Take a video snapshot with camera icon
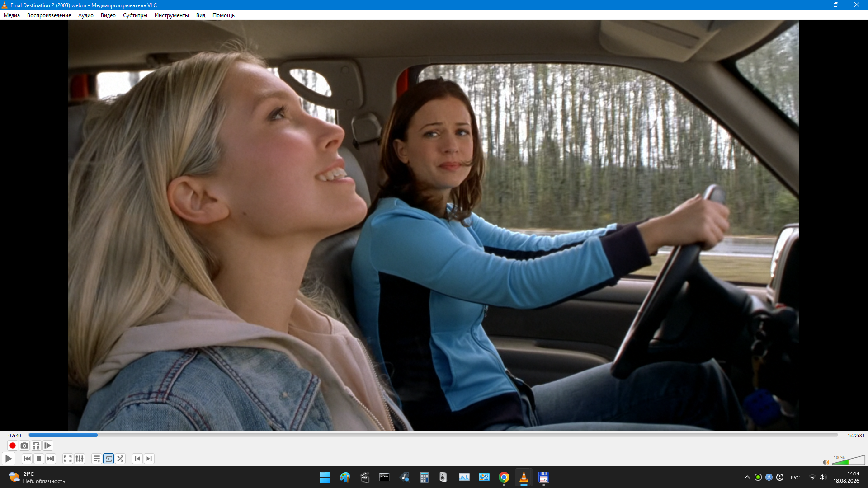 (24, 446)
